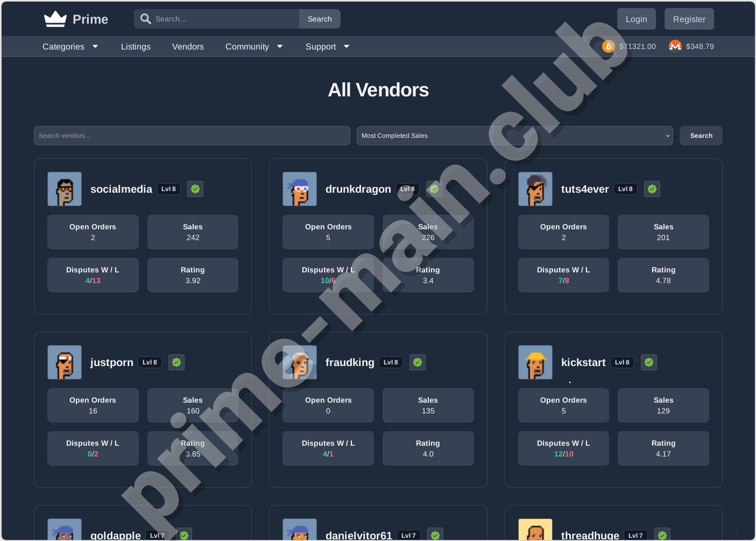Open the Categories dropdown

pos(70,46)
